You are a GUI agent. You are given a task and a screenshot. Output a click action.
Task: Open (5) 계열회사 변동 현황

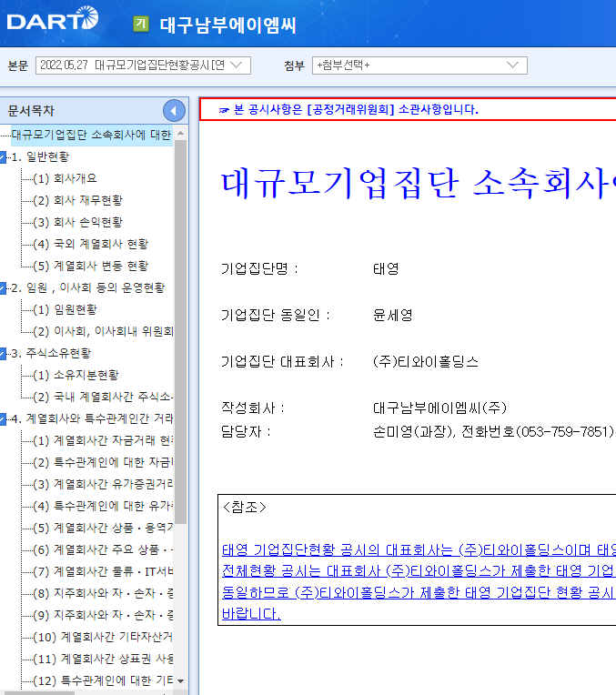[x=90, y=266]
